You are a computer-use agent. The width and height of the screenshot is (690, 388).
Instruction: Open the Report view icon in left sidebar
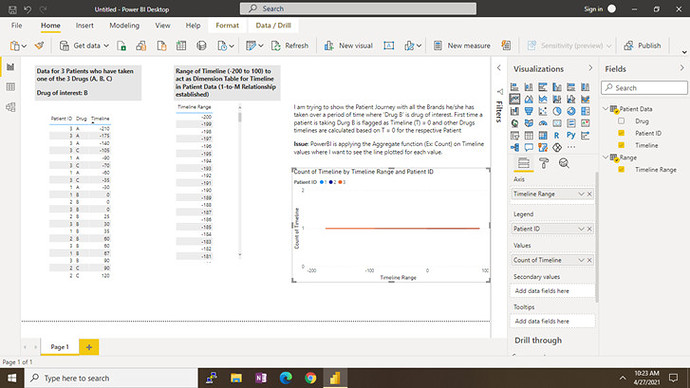(11, 67)
